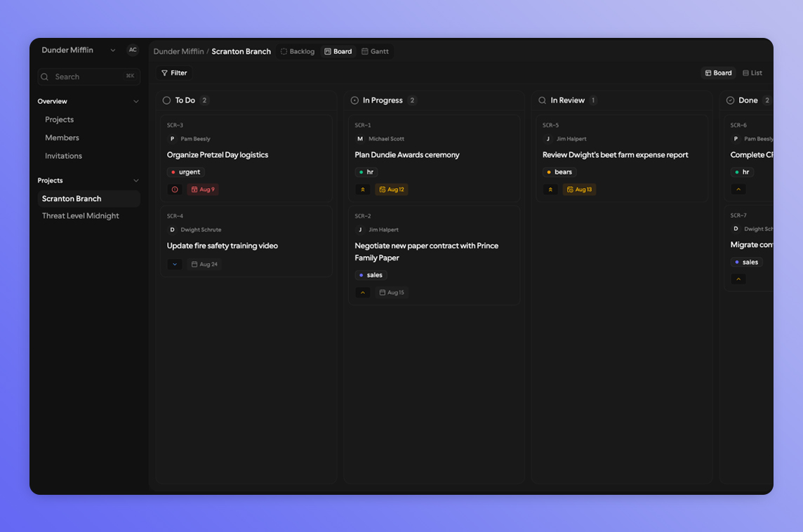The height and width of the screenshot is (532, 803).
Task: Switch to the List view toggle
Action: pos(752,73)
